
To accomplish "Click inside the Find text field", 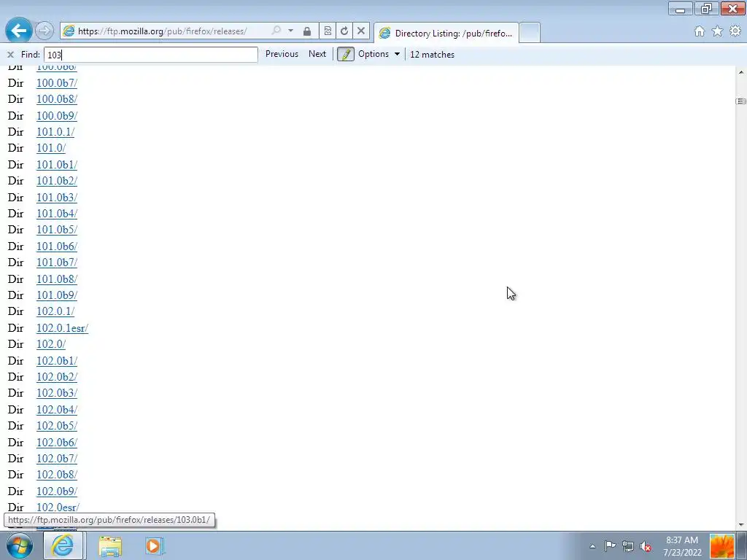I will click(x=151, y=54).
